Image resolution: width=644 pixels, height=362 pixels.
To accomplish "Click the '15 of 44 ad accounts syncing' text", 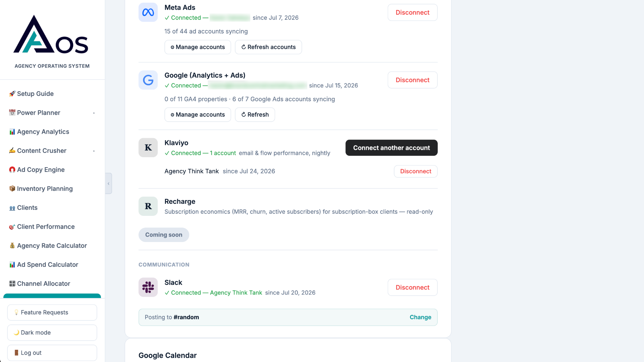I will pyautogui.click(x=206, y=32).
